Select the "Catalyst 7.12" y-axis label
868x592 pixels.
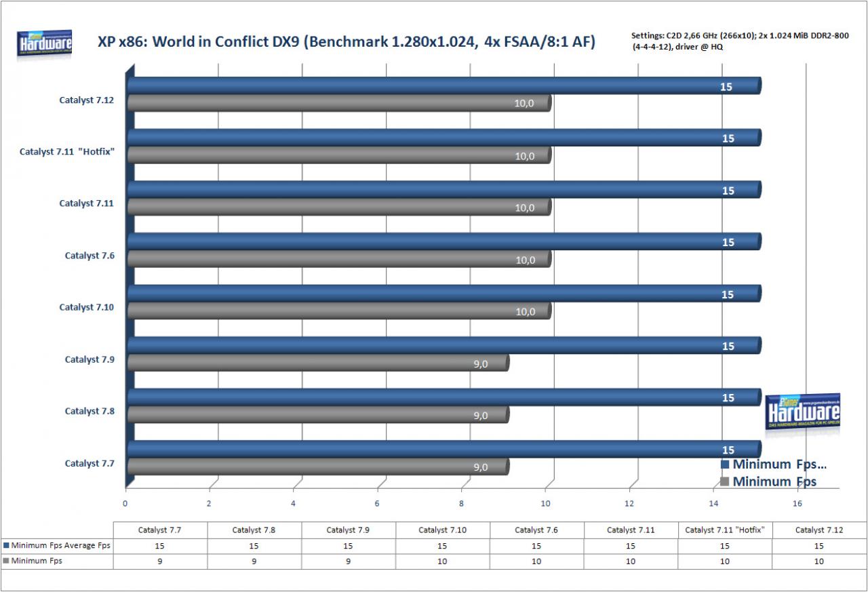click(x=86, y=100)
